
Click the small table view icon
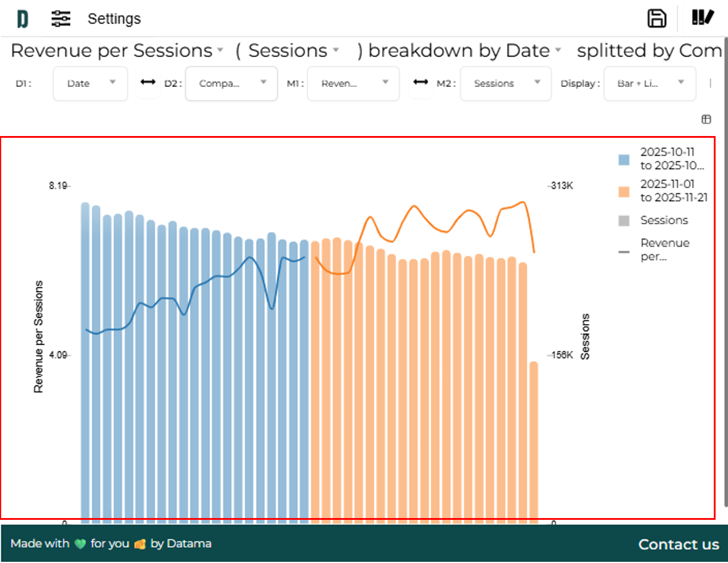tap(706, 119)
